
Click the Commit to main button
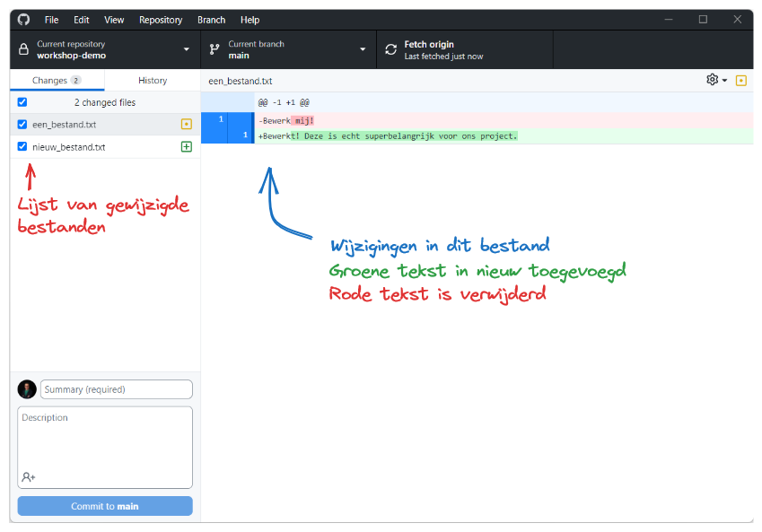(x=105, y=506)
